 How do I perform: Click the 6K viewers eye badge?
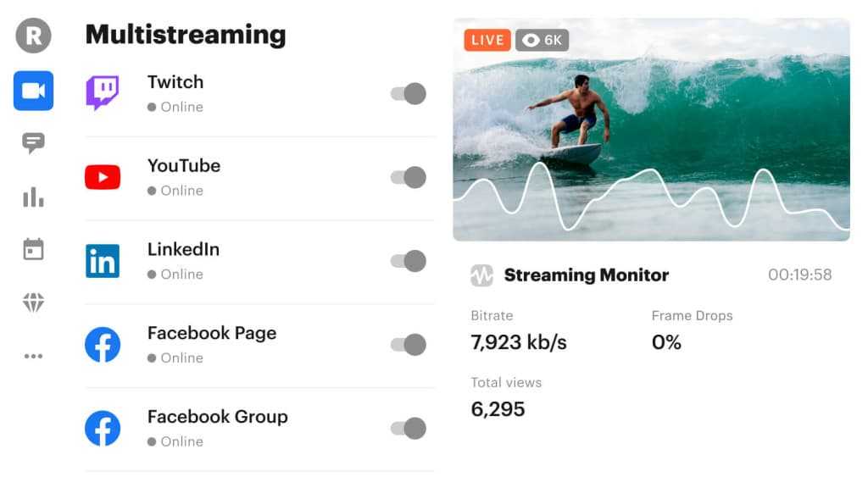tap(542, 40)
